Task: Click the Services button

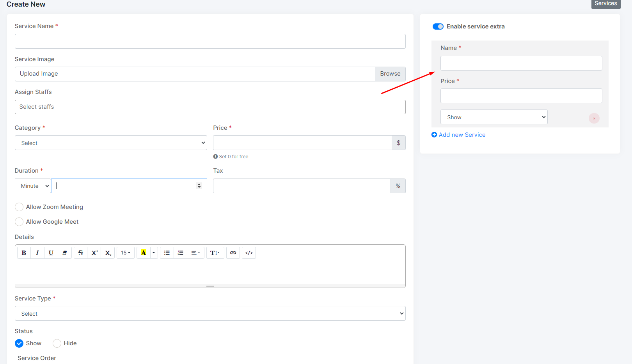Action: coord(606,4)
